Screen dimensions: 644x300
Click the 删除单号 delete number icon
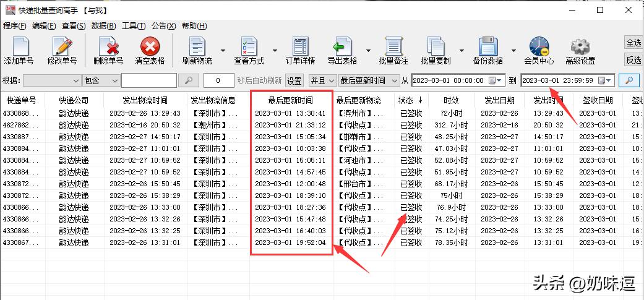coord(108,46)
